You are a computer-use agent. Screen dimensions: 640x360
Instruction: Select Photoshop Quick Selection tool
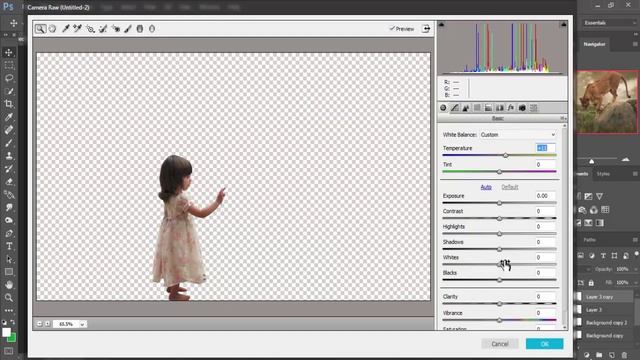pos(9,91)
